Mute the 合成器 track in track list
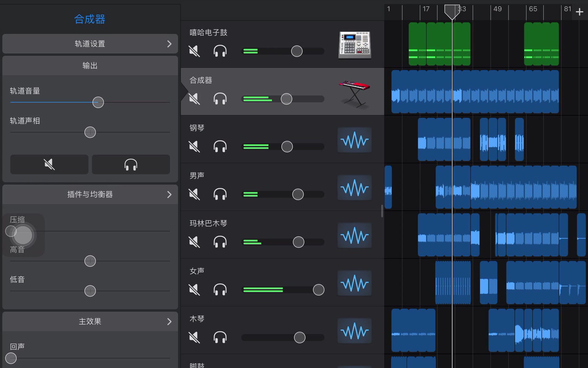This screenshot has height=368, width=588. pos(194,99)
